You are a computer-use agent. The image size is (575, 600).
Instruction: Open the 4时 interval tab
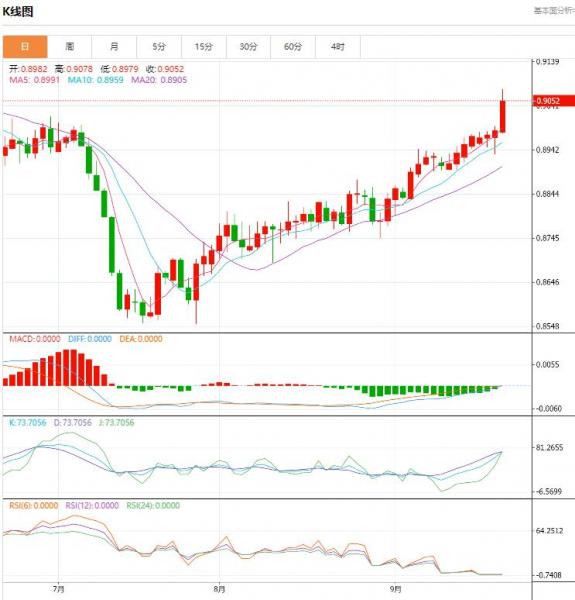click(x=338, y=47)
